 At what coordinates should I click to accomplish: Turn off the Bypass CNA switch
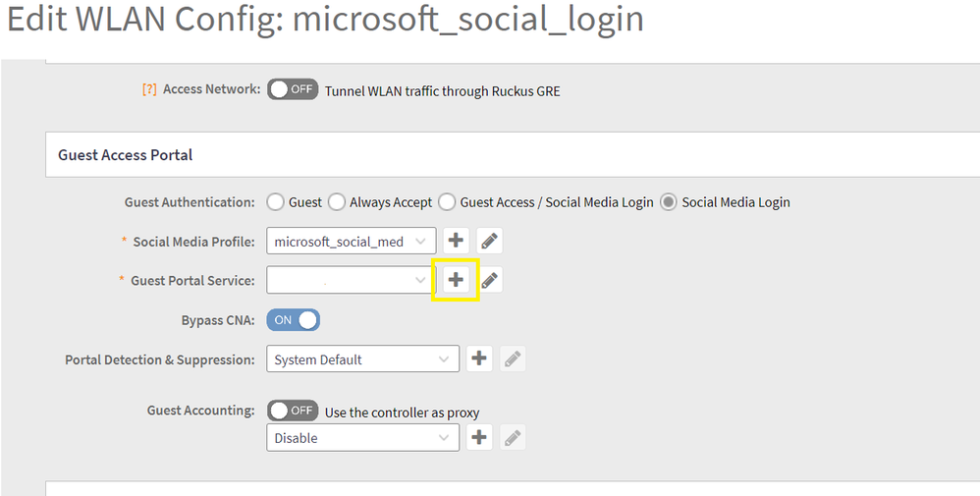tap(293, 320)
